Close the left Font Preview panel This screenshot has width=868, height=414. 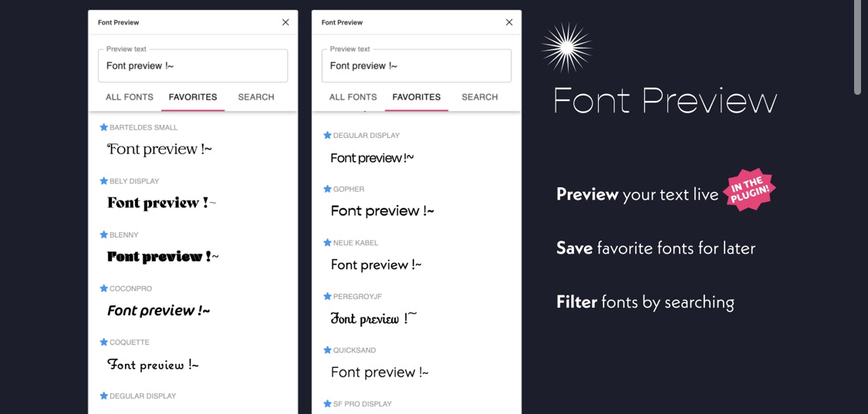tap(285, 22)
